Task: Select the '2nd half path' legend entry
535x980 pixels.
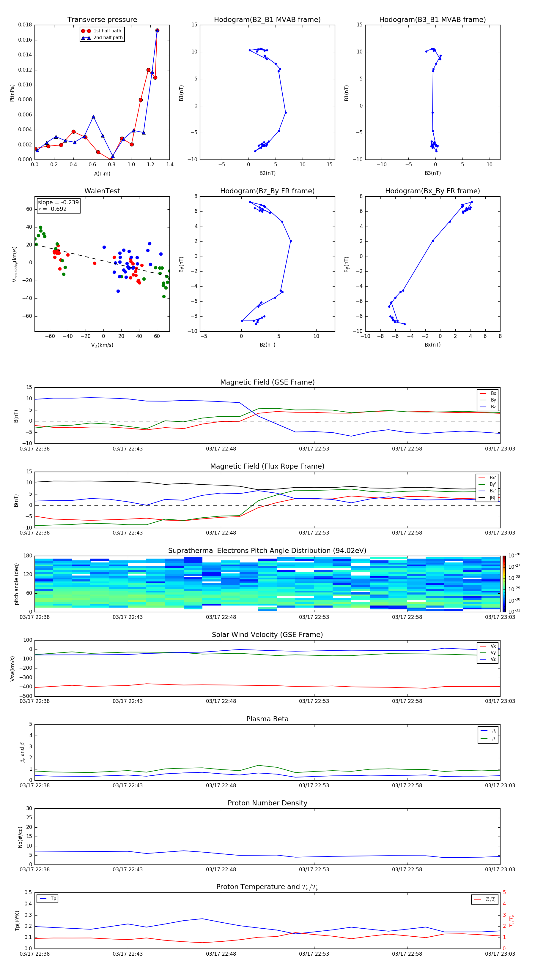Action: click(x=102, y=38)
